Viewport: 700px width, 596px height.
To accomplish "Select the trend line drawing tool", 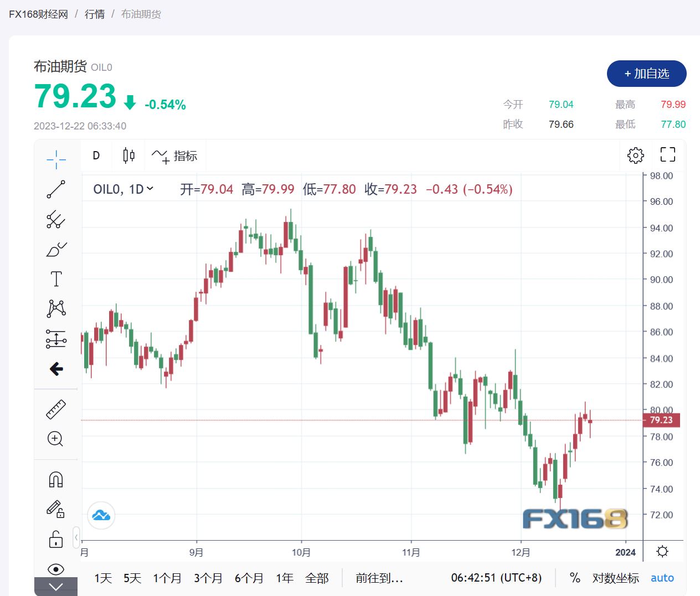I will point(56,189).
